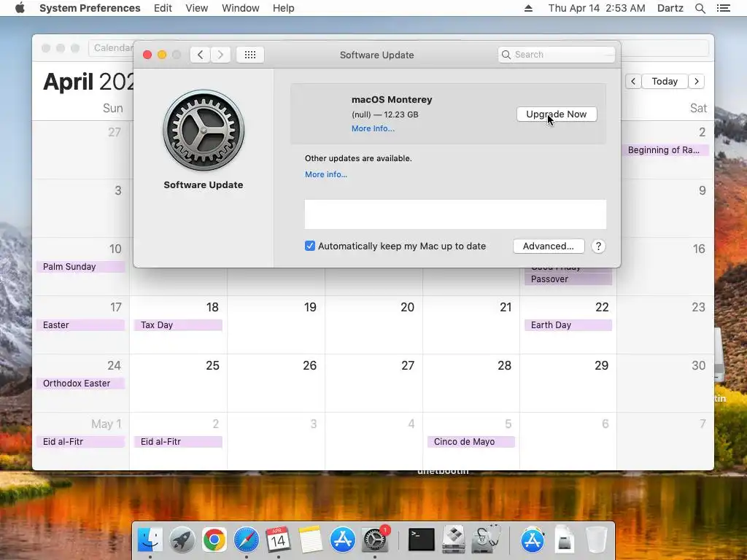Click the eject icon in menu bar
The image size is (747, 560).
(528, 8)
